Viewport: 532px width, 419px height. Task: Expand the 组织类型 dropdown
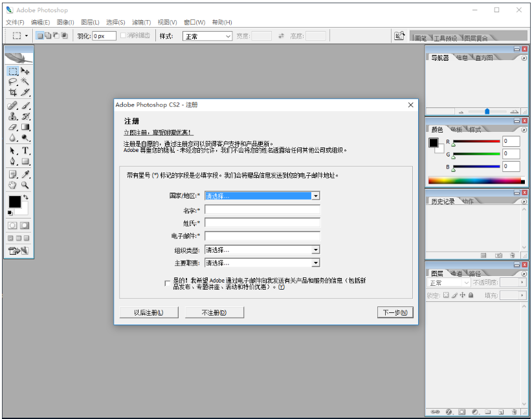click(315, 250)
